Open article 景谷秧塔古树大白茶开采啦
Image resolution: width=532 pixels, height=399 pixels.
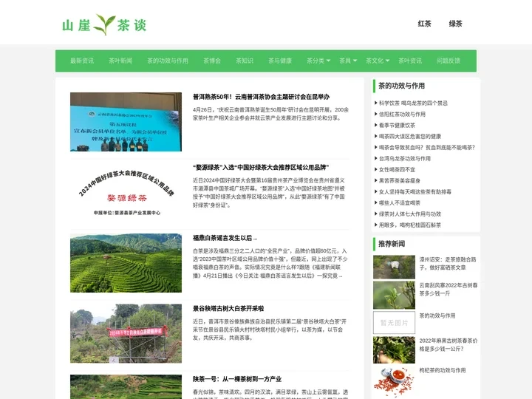[x=228, y=308]
